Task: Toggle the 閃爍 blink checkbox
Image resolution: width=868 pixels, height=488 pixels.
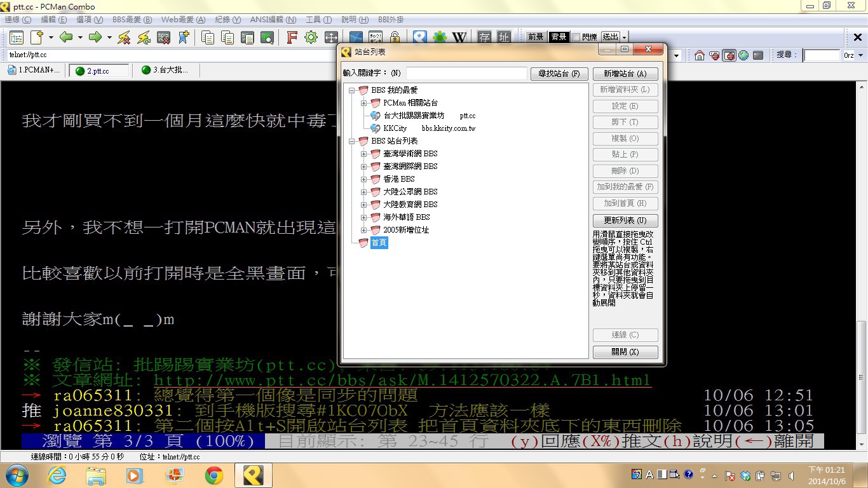Action: pyautogui.click(x=576, y=37)
